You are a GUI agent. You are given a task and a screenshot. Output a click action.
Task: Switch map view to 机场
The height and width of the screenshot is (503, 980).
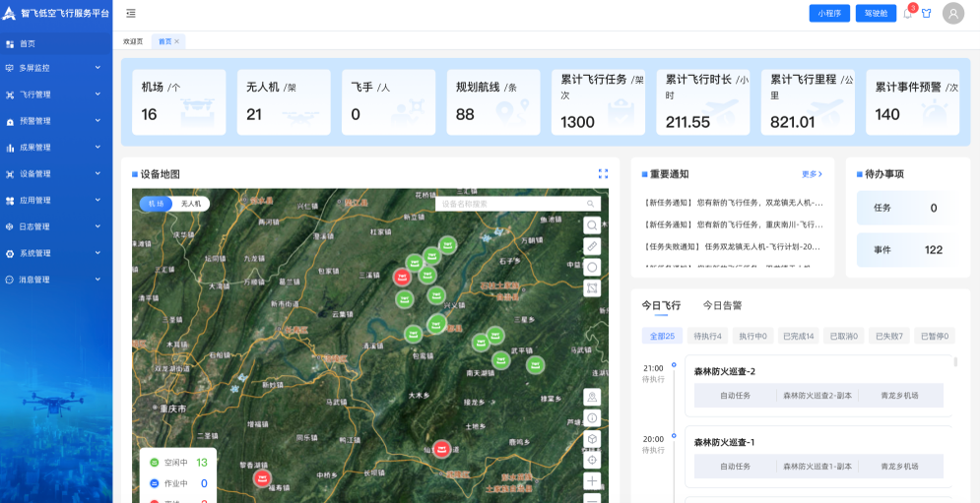pos(156,204)
